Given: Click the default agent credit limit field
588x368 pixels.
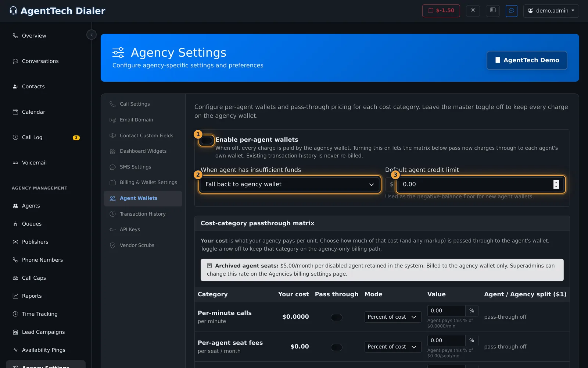Looking at the screenshot, I should click(480, 184).
